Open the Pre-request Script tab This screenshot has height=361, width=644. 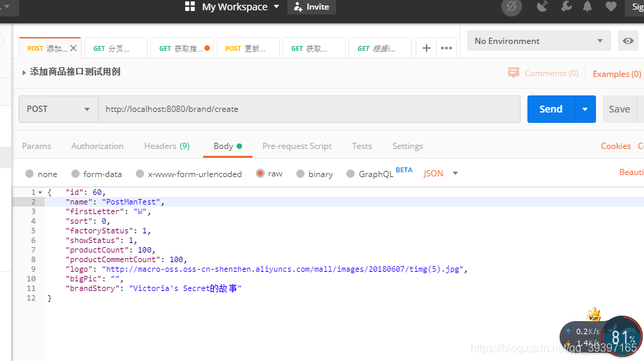coord(297,146)
